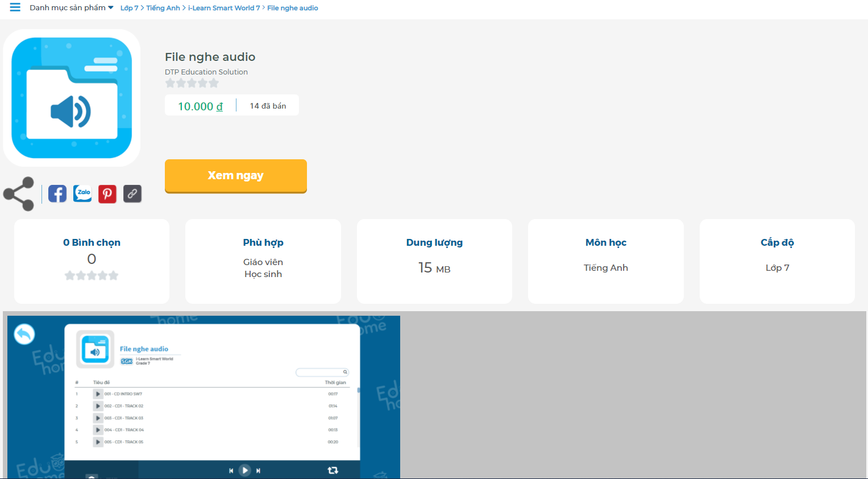Click the share icon
Image resolution: width=868 pixels, height=479 pixels.
19,194
